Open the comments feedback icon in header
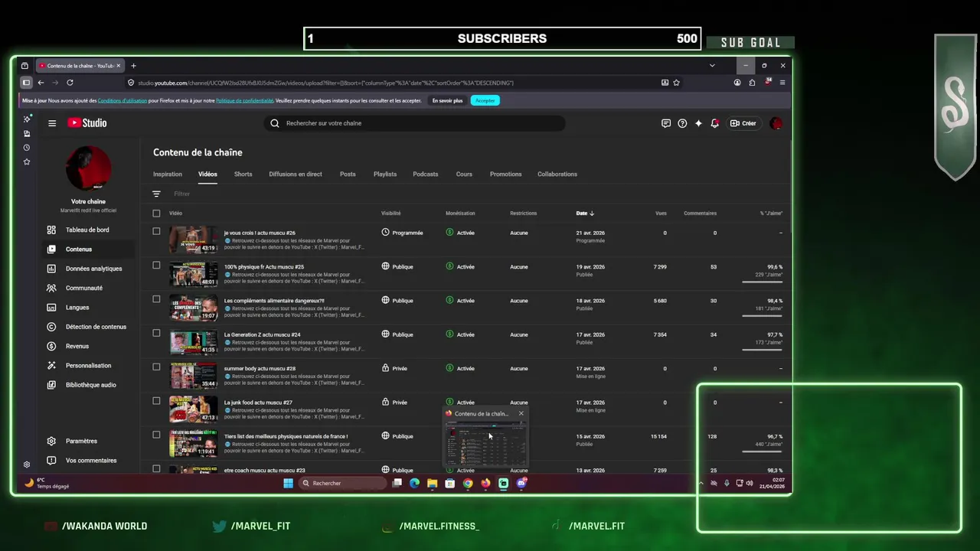The image size is (980, 551). 666,123
